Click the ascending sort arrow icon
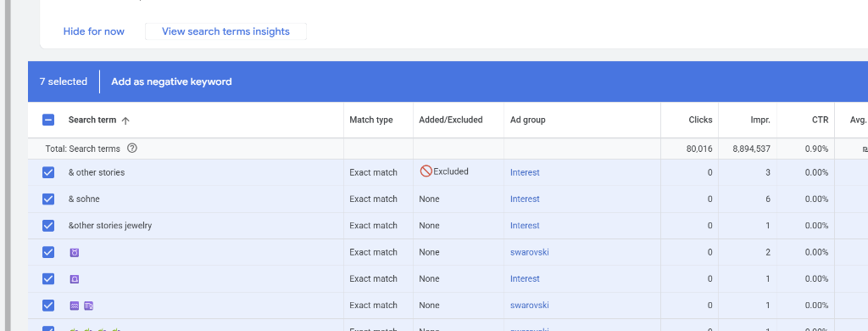The width and height of the screenshot is (868, 331). tap(125, 121)
